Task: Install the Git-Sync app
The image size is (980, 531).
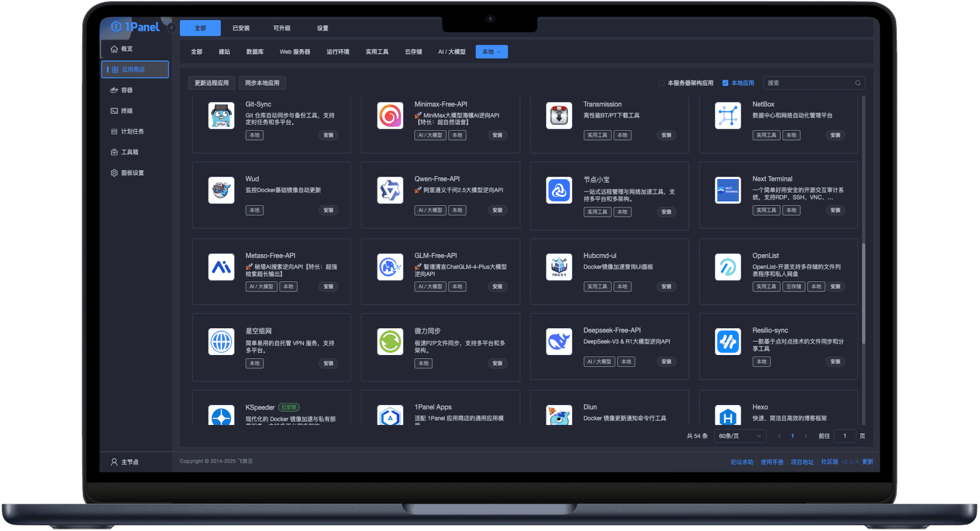Action: (328, 135)
